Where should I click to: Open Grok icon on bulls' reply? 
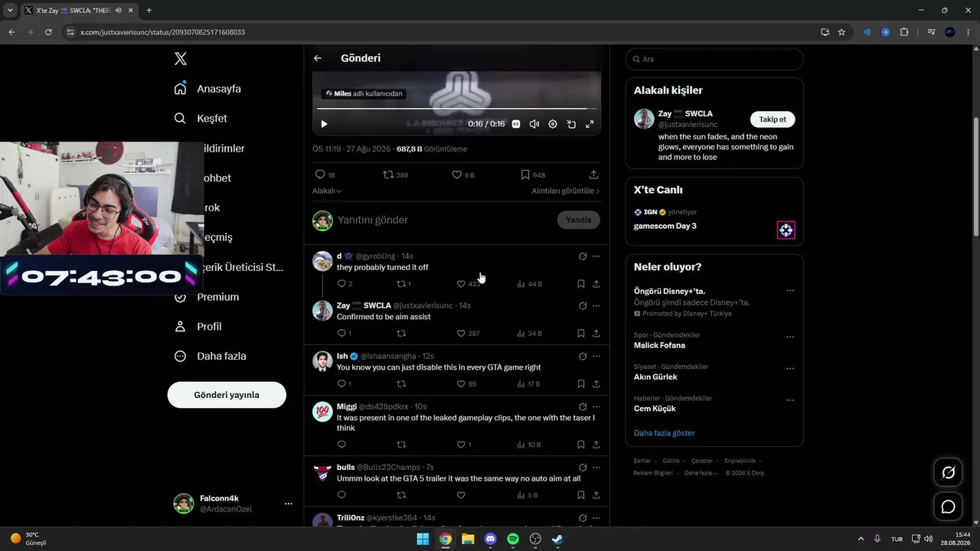pos(583,468)
